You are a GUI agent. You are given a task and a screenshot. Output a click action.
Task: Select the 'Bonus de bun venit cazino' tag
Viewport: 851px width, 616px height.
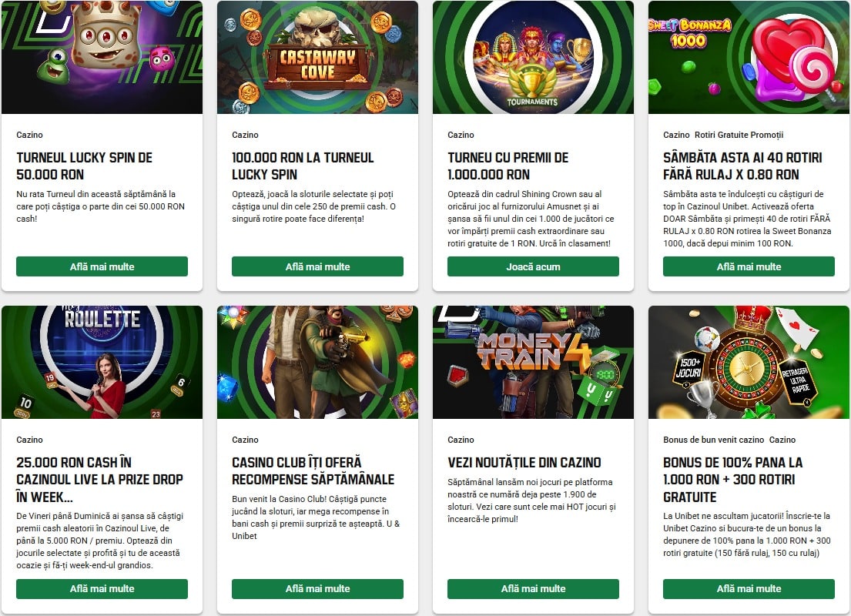pos(714,440)
